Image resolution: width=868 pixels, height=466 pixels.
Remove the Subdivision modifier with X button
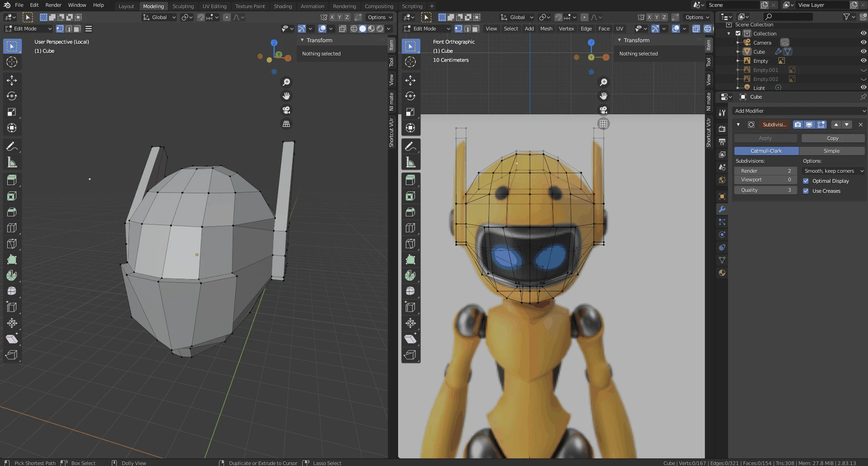pyautogui.click(x=861, y=125)
